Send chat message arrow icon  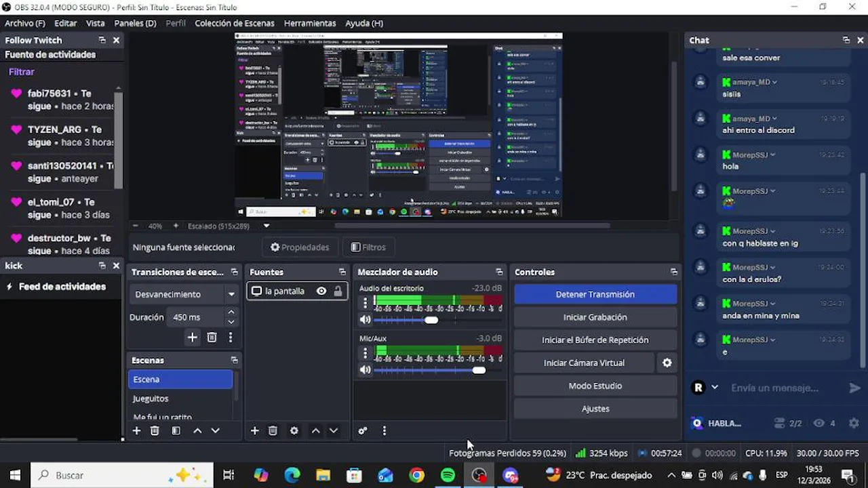pyautogui.click(x=854, y=388)
